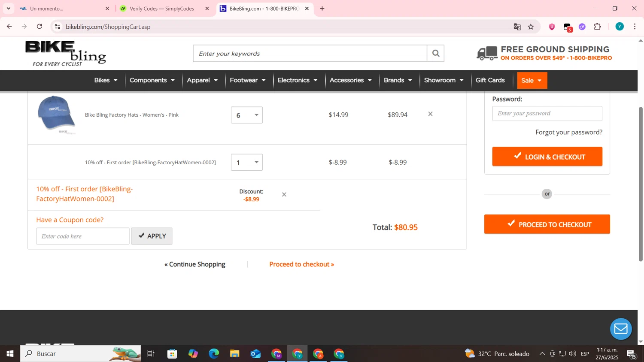Bookmark this page with the star icon
The height and width of the screenshot is (362, 644).
click(531, 27)
